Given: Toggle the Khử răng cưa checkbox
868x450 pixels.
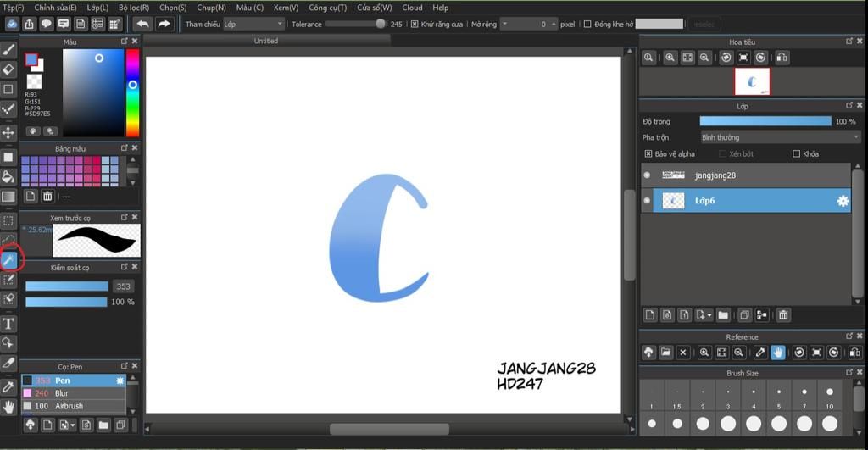Looking at the screenshot, I should [415, 25].
